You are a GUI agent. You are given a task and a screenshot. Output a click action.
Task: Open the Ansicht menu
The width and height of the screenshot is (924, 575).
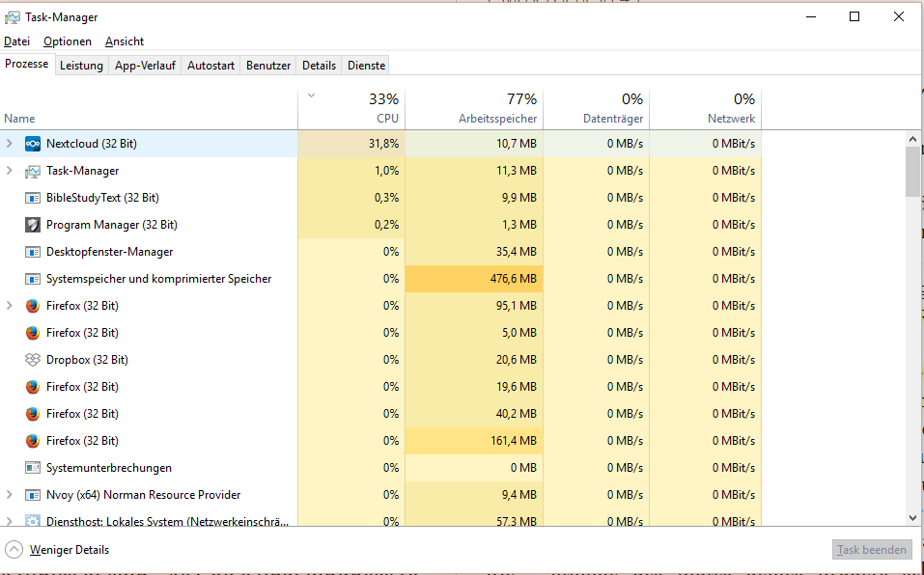point(125,41)
